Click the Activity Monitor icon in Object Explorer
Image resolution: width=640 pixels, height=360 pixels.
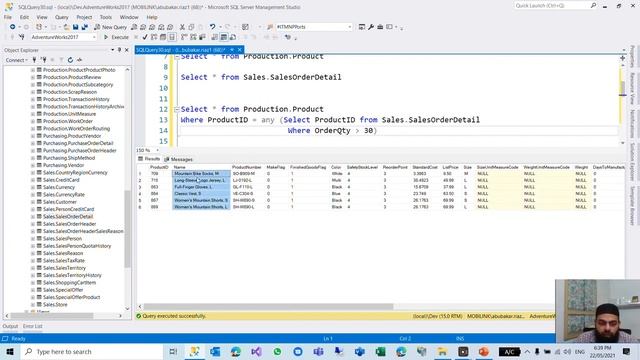(80, 60)
